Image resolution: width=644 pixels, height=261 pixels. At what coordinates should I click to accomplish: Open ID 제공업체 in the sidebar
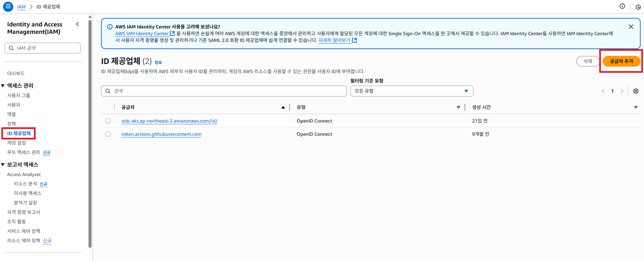(x=19, y=133)
